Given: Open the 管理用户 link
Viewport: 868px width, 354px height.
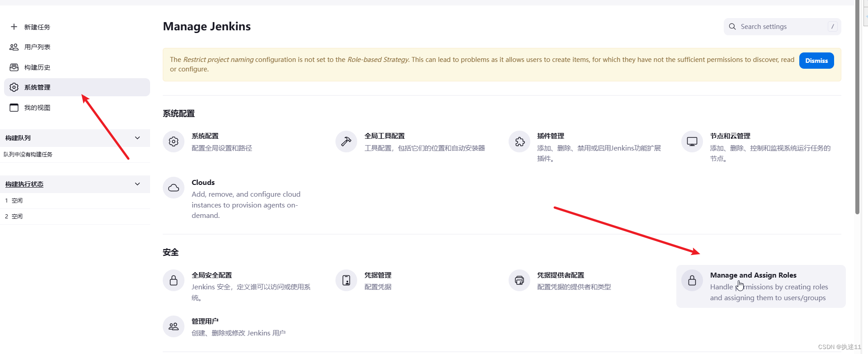Looking at the screenshot, I should point(205,321).
